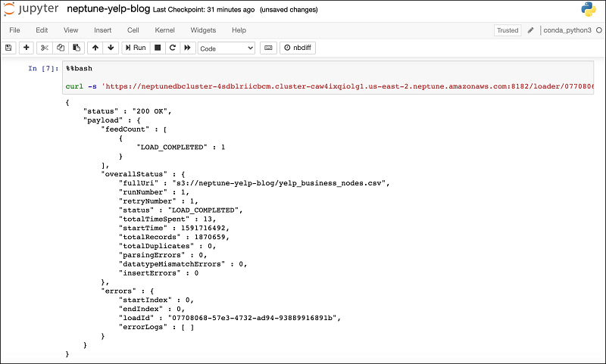
Task: Cut selected cells with scissors icon
Action: click(x=45, y=48)
